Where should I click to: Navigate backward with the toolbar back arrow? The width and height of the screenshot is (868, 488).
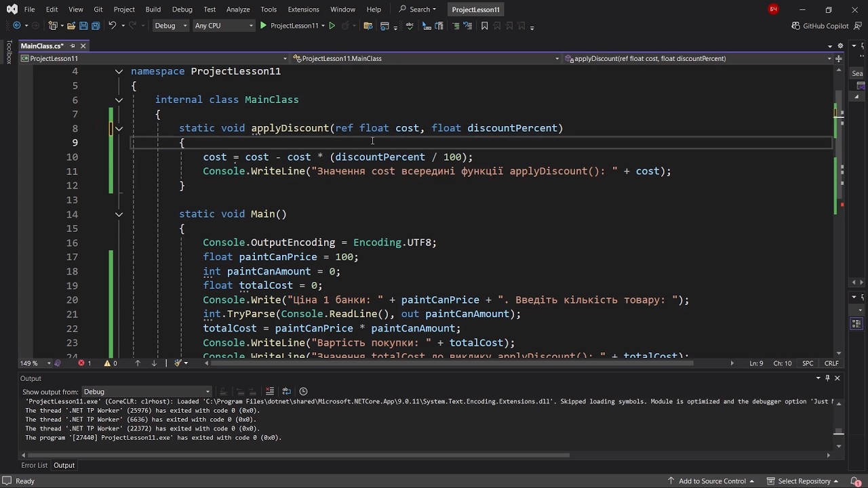17,26
